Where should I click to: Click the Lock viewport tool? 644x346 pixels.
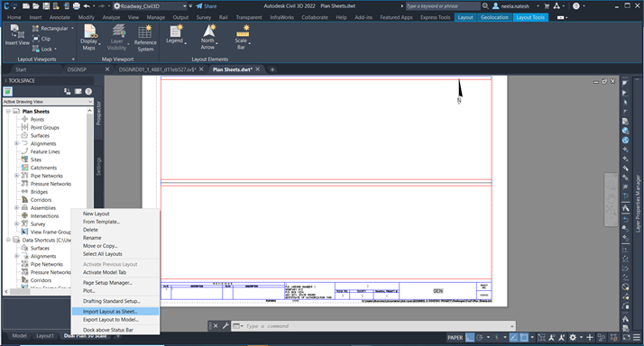(42, 49)
